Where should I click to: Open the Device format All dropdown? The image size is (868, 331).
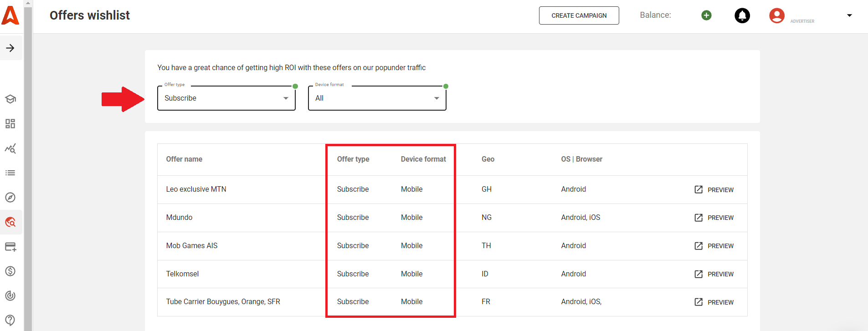point(377,98)
